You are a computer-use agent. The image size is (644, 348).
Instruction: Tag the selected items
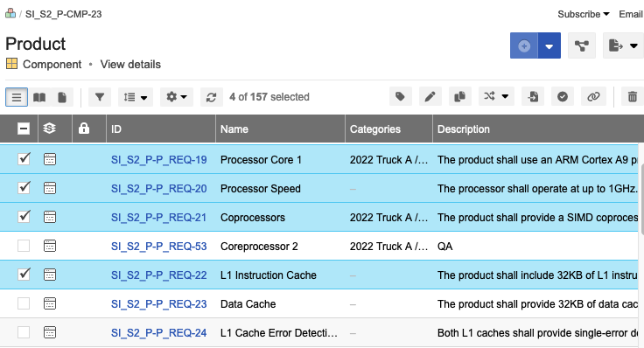pyautogui.click(x=401, y=97)
